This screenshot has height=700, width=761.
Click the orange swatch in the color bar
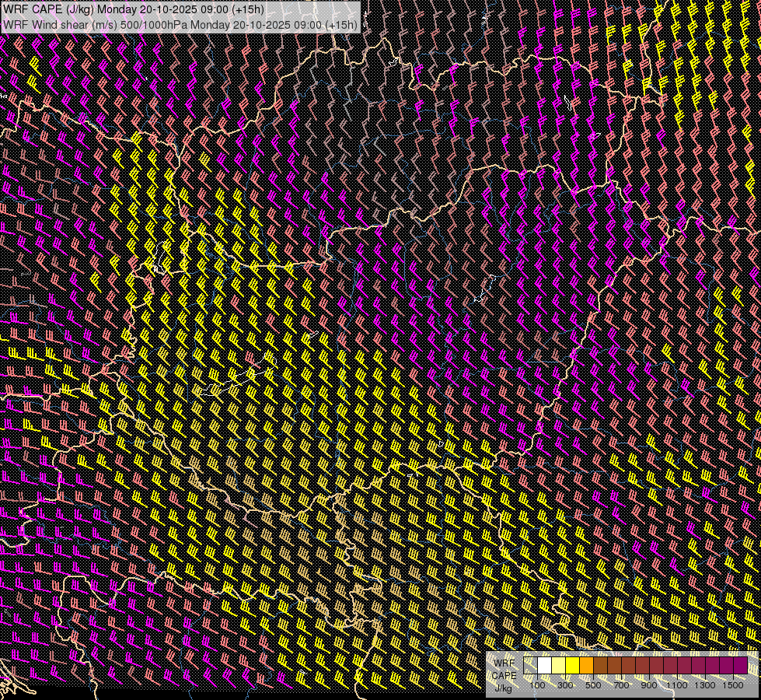pyautogui.click(x=587, y=665)
